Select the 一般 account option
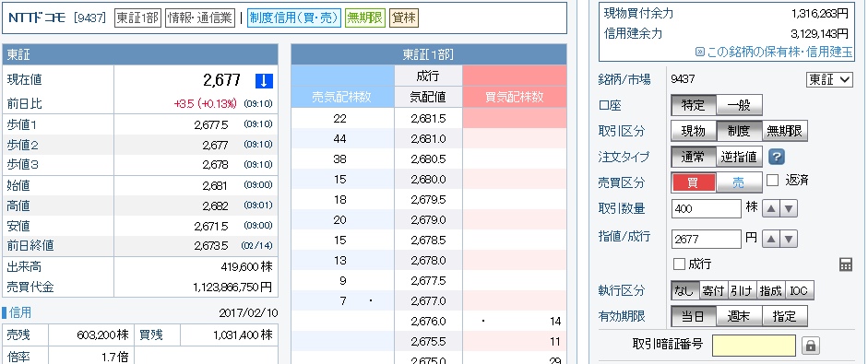868x364 pixels. (x=739, y=105)
